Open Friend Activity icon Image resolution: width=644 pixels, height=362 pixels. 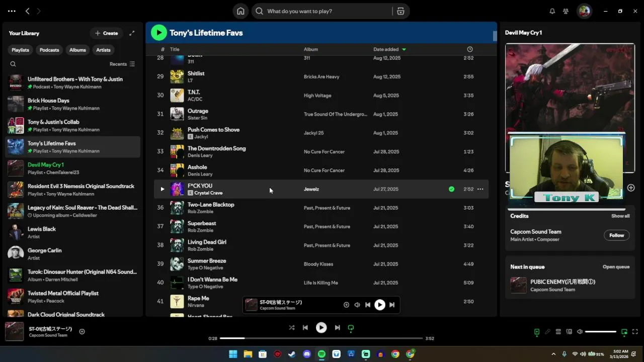[x=566, y=11]
